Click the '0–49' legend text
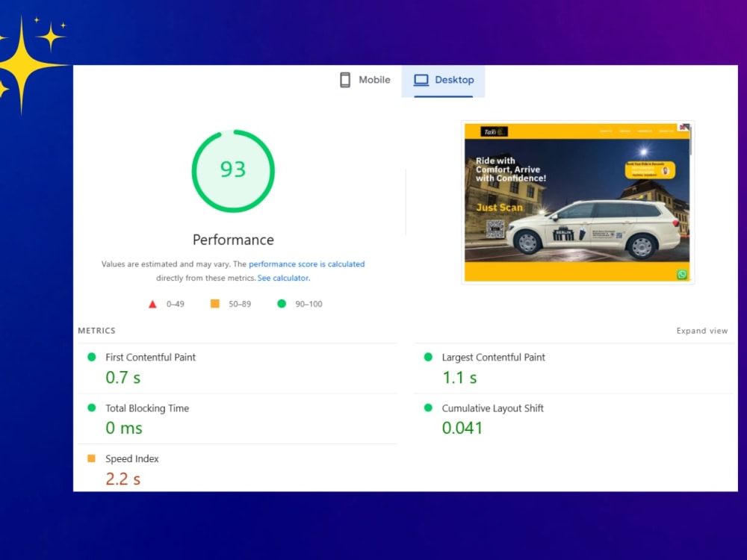The height and width of the screenshot is (560, 747). (x=176, y=304)
